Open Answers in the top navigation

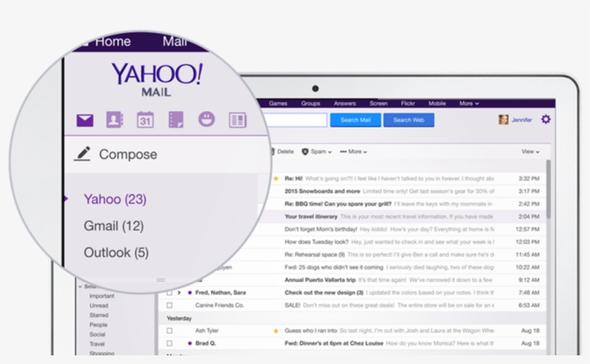[345, 104]
